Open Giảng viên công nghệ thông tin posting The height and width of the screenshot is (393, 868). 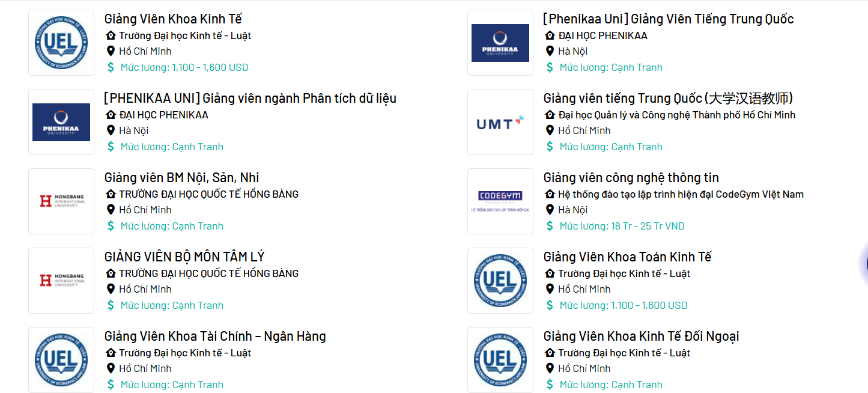click(x=631, y=178)
